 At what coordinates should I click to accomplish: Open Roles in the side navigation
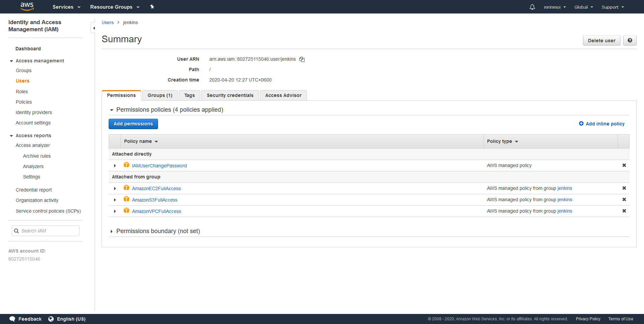click(x=22, y=92)
